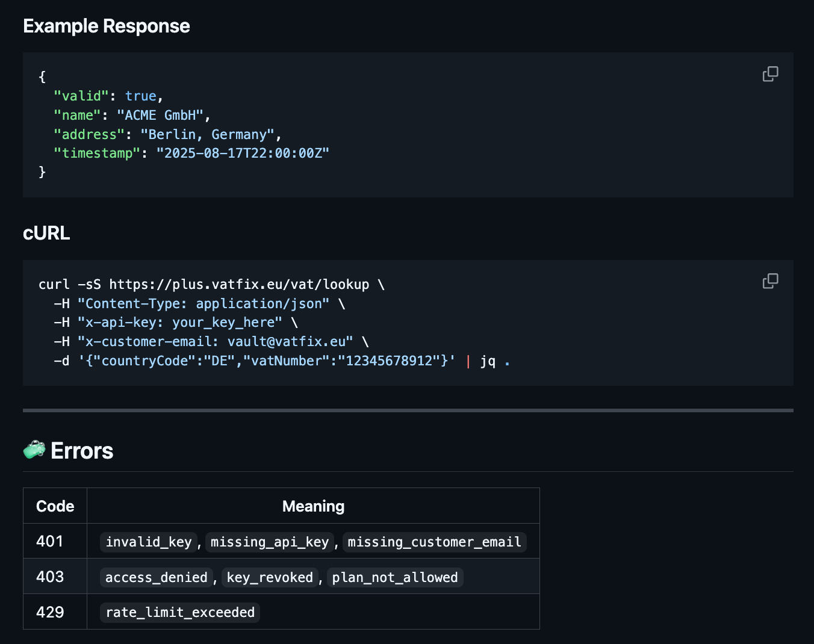Click the countryCode JSON payload string
The height and width of the screenshot is (644, 814).
pyautogui.click(x=266, y=361)
